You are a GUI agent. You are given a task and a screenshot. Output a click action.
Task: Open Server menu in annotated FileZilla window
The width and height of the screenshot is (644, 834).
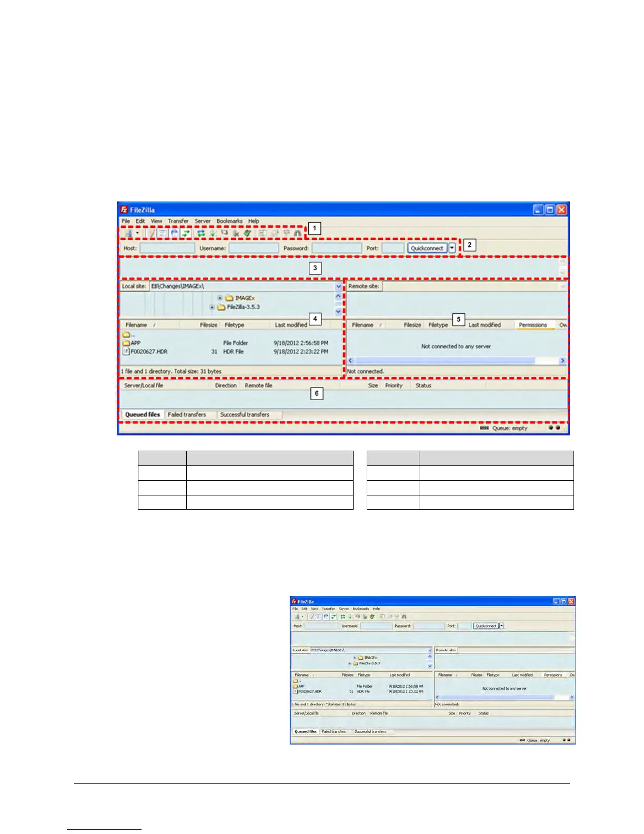[x=203, y=221]
